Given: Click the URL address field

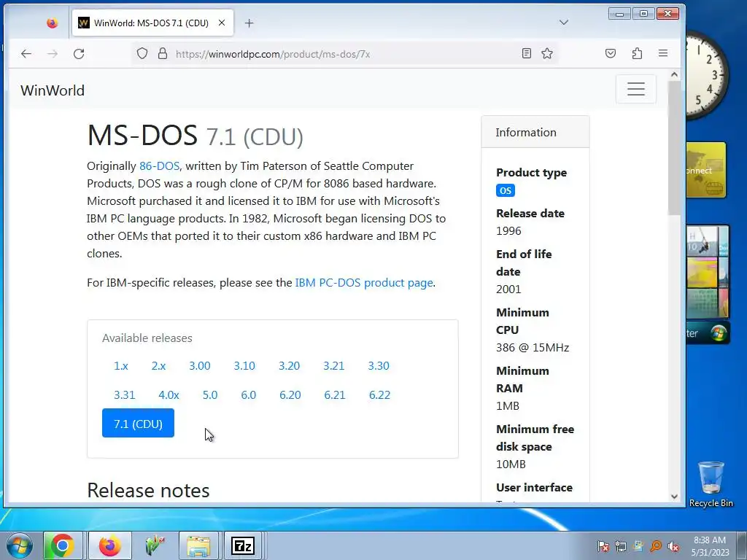Looking at the screenshot, I should pyautogui.click(x=345, y=54).
